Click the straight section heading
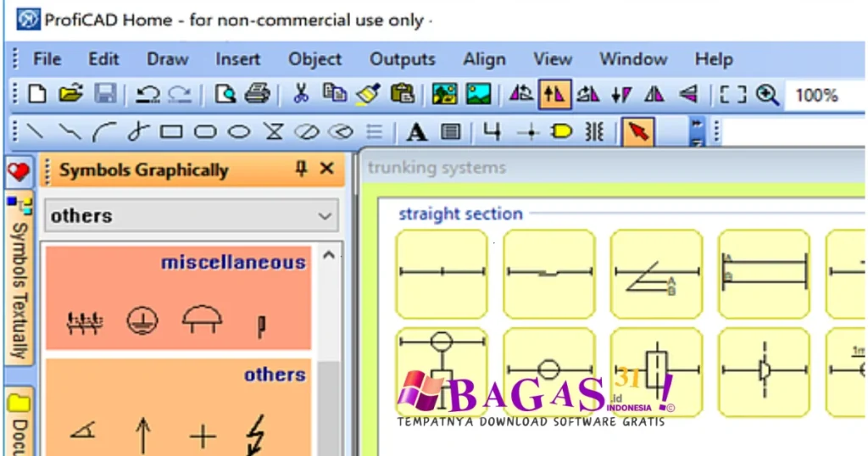 (x=460, y=214)
